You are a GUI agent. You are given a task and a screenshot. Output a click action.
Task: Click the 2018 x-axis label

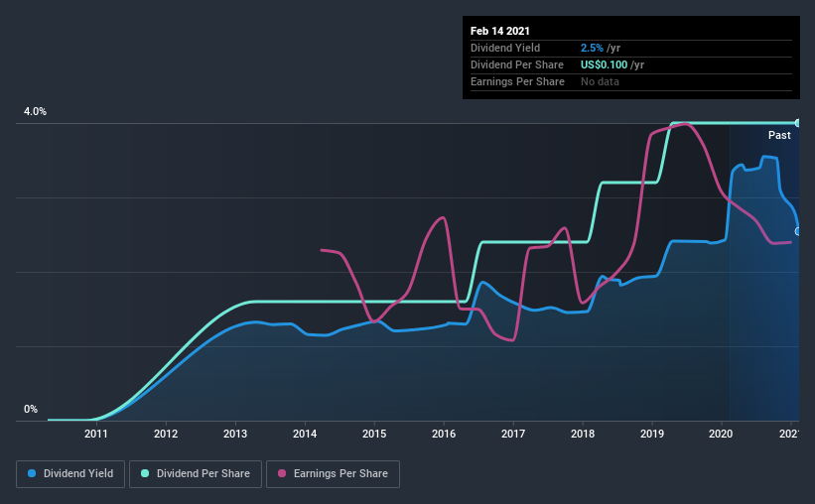tap(583, 434)
